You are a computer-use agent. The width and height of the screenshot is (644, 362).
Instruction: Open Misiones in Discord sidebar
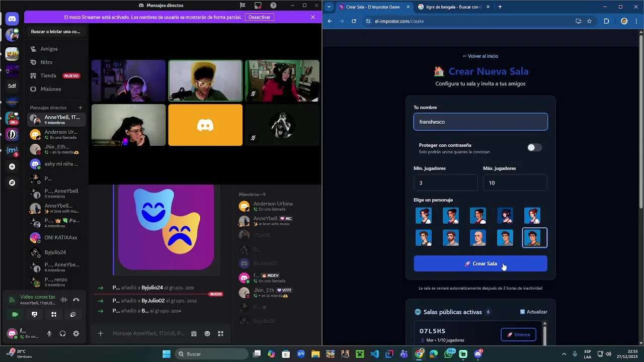tap(56, 89)
